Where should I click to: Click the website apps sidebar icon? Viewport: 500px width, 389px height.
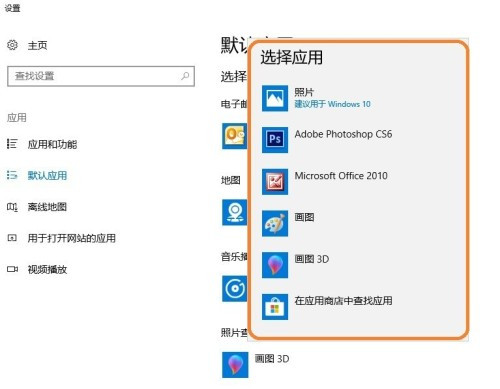coord(12,238)
